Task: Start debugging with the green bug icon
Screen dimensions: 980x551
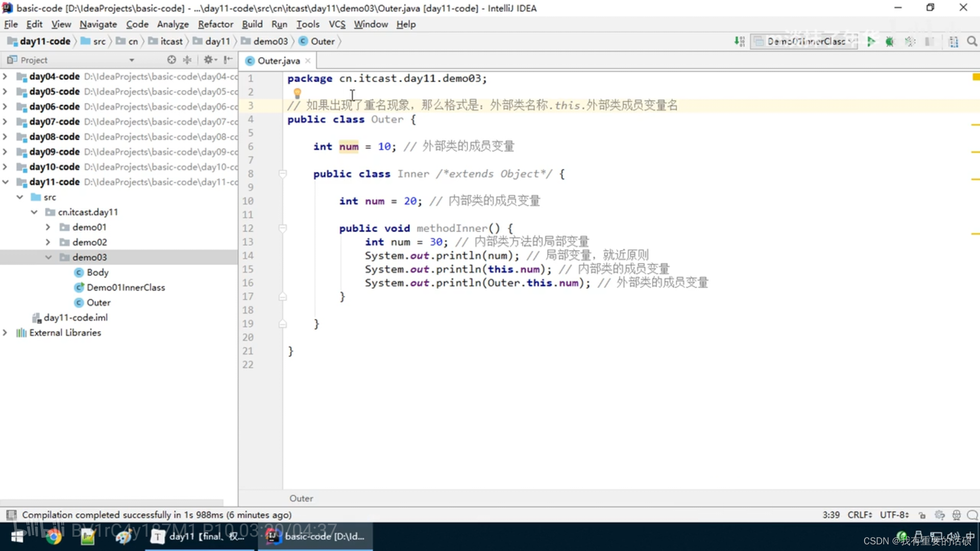Action: pos(890,41)
